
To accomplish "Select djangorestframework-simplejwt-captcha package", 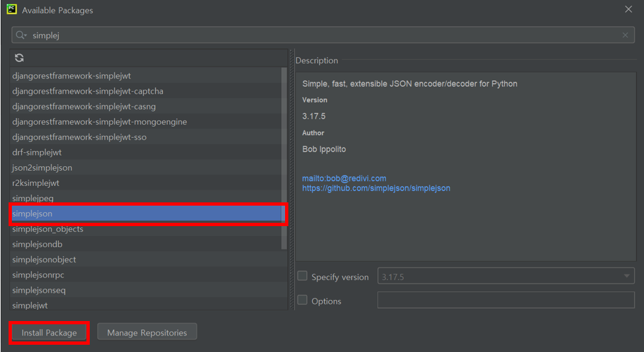I will click(x=145, y=91).
